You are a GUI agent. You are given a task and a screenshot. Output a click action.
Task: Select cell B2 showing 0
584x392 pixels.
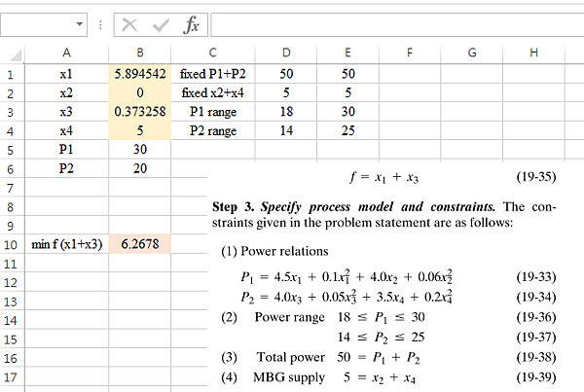pyautogui.click(x=140, y=92)
